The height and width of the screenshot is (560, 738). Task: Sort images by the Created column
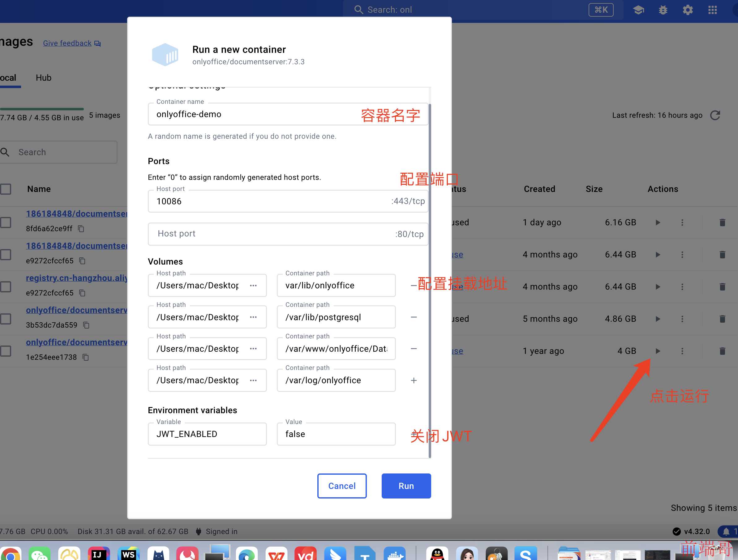(x=539, y=189)
